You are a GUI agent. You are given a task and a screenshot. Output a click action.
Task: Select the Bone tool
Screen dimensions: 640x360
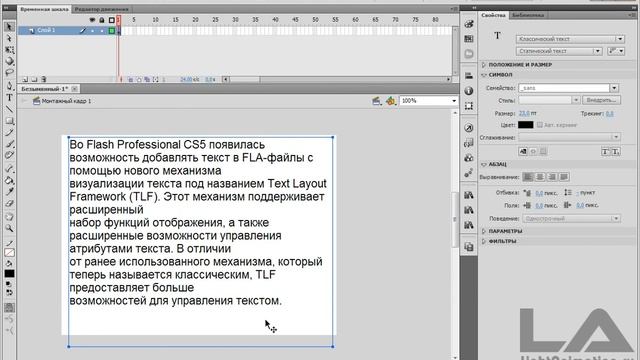tap(9, 169)
